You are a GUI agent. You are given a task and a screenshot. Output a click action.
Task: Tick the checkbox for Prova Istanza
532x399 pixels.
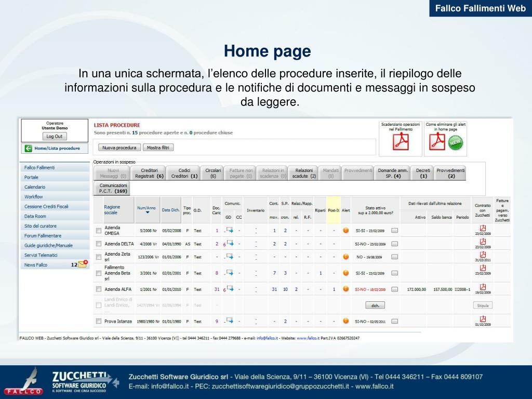click(98, 321)
